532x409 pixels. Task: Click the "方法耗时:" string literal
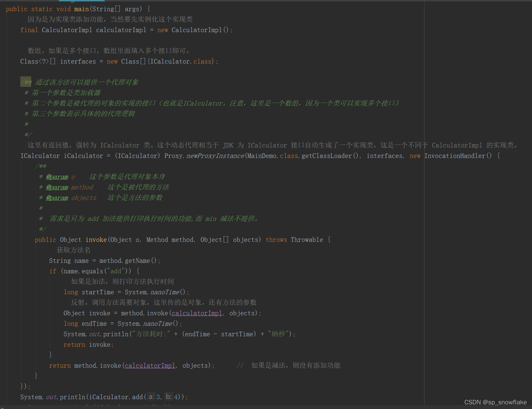tap(151, 334)
